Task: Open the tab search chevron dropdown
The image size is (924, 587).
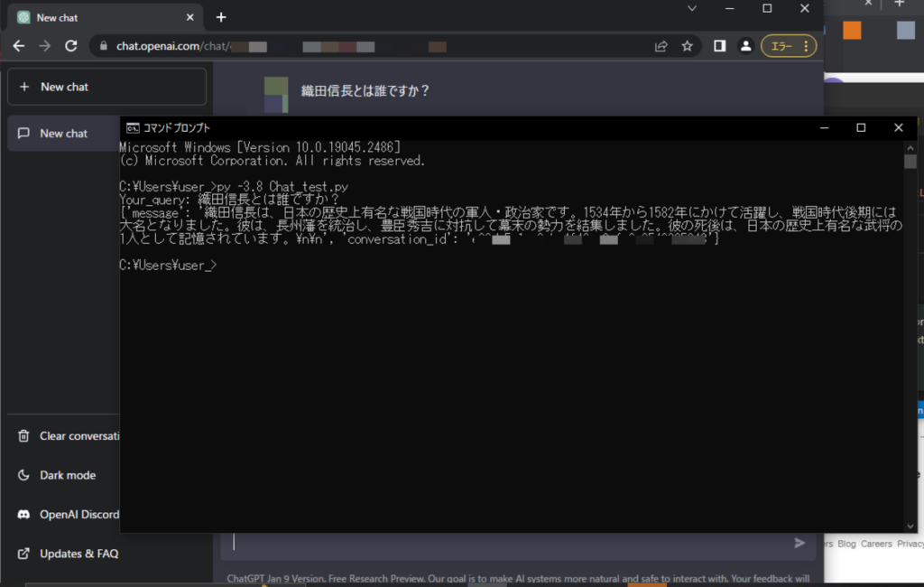Action: click(691, 8)
